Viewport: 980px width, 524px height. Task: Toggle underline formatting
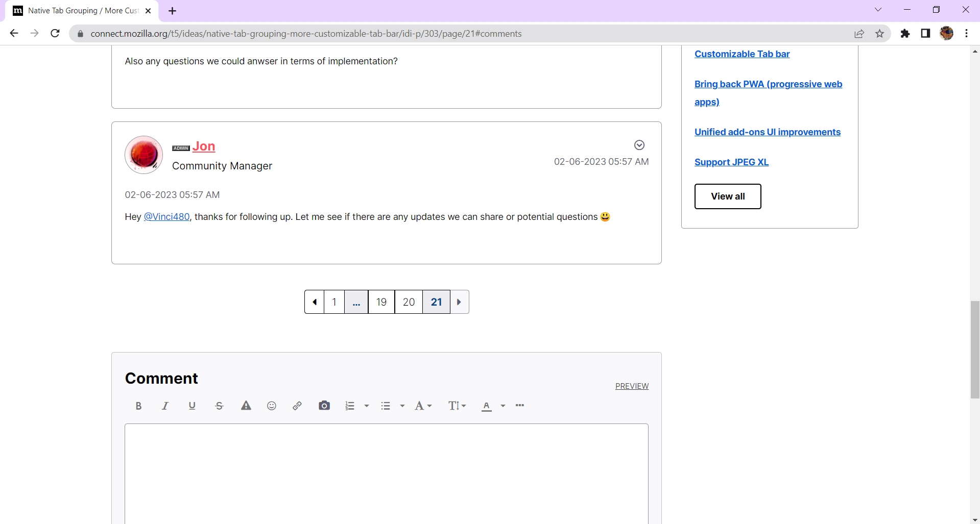pos(192,406)
